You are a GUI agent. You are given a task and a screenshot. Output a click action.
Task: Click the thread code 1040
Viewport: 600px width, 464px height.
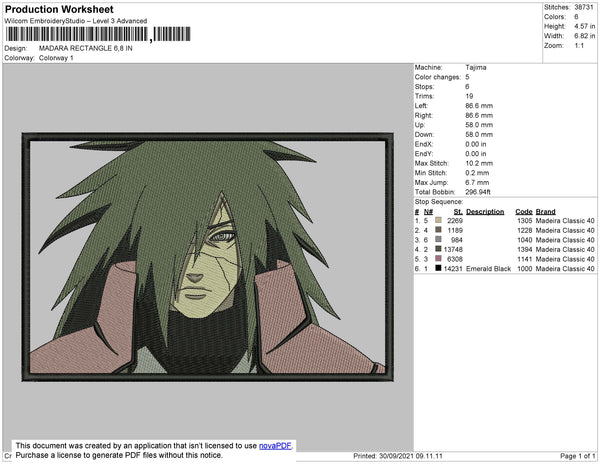coord(525,240)
